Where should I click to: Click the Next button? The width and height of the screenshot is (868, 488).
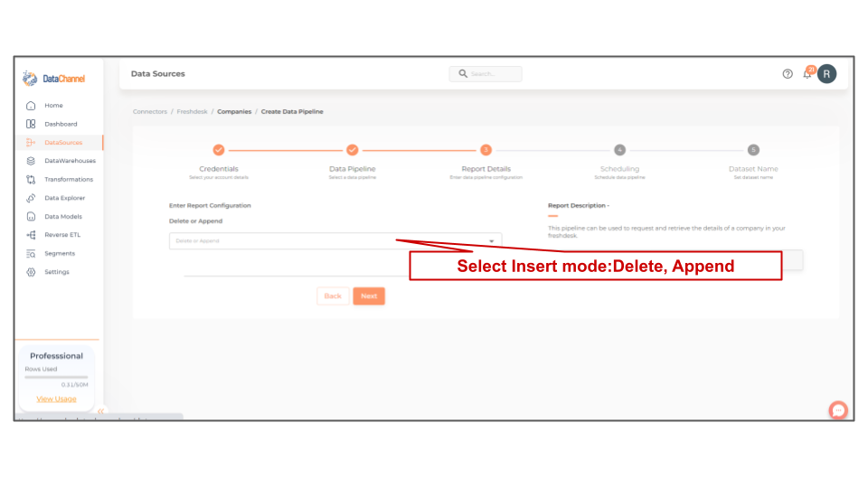[369, 296]
